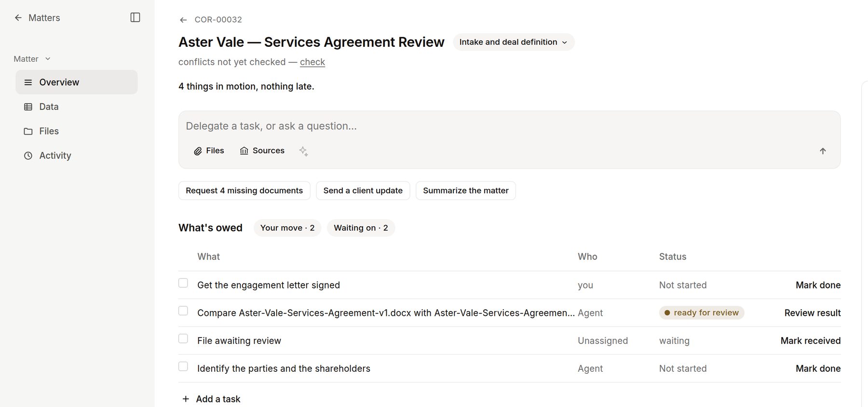
Task: Click the back arrow next to COR-00032
Action: (183, 20)
